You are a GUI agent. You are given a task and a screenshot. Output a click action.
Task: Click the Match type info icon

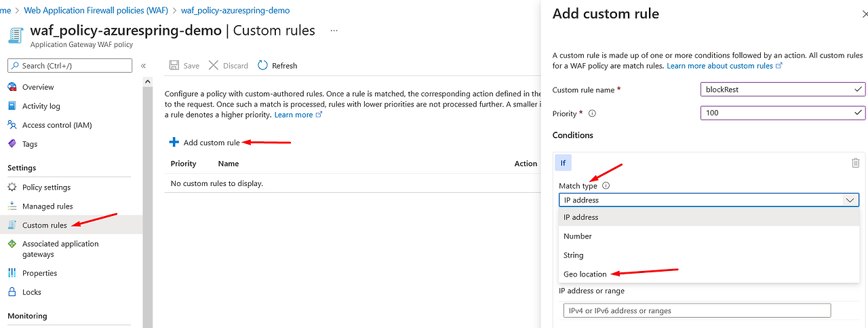point(606,185)
